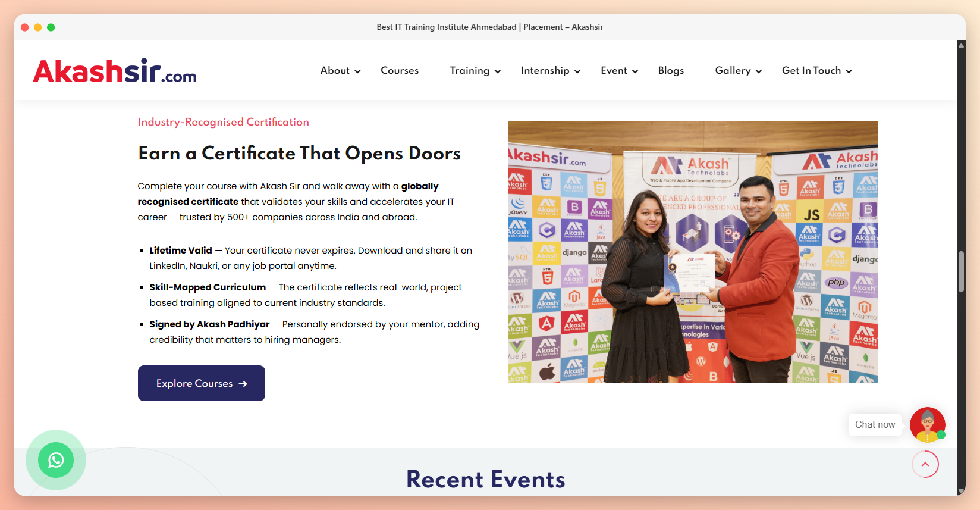
Task: Minimize window using yellow button
Action: click(37, 27)
